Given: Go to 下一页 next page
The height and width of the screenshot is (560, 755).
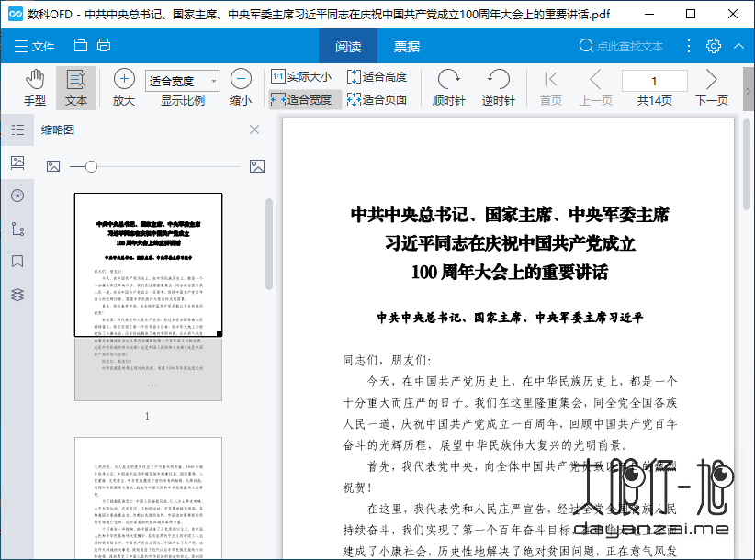Looking at the screenshot, I should pos(712,87).
